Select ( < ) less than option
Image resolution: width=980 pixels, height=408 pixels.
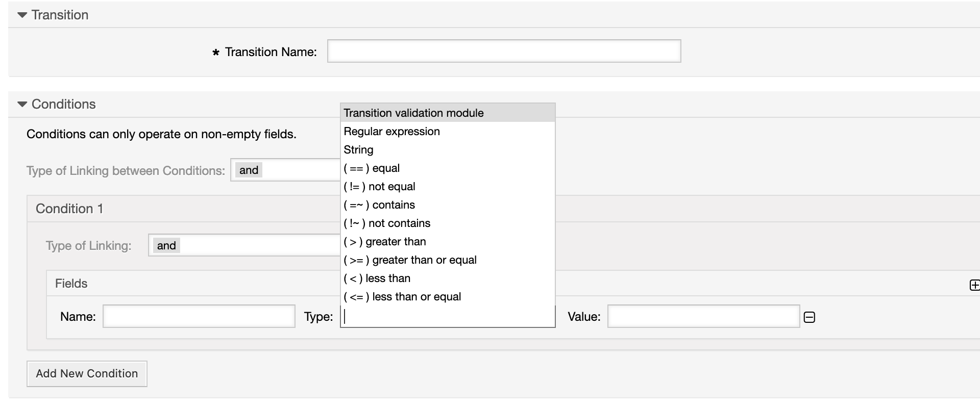coord(377,278)
